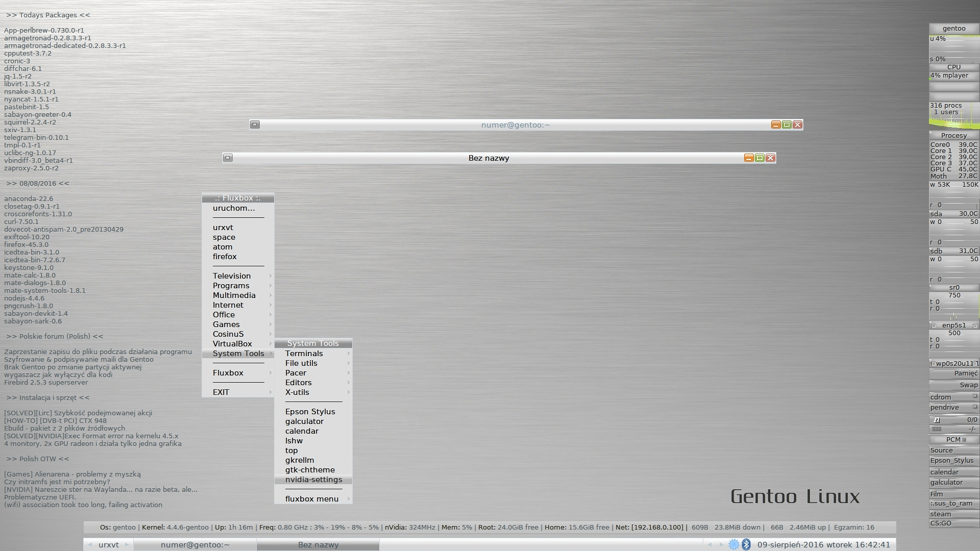
Task: Click :.sus_to_ram launcher in gkrellm
Action: [x=954, y=503]
